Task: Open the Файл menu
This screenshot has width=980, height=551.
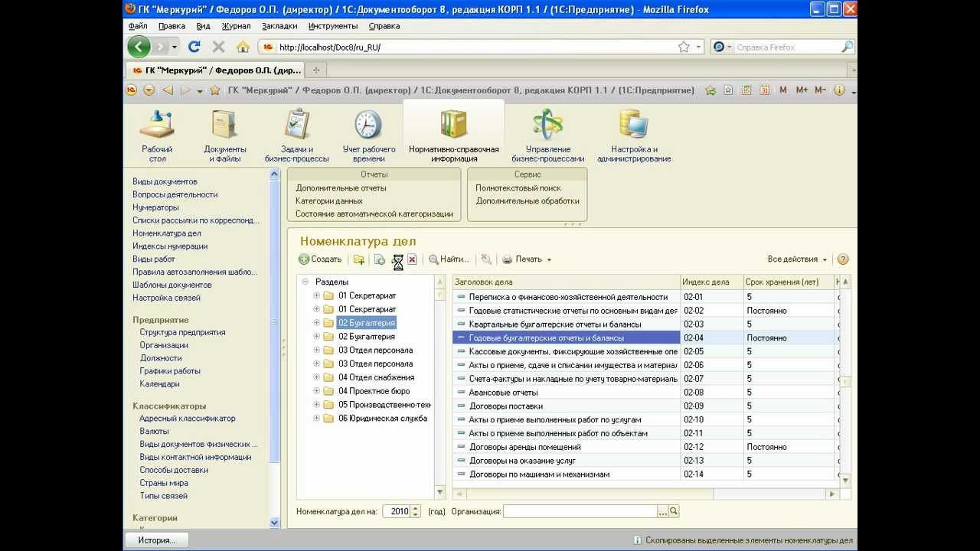Action: 138,26
